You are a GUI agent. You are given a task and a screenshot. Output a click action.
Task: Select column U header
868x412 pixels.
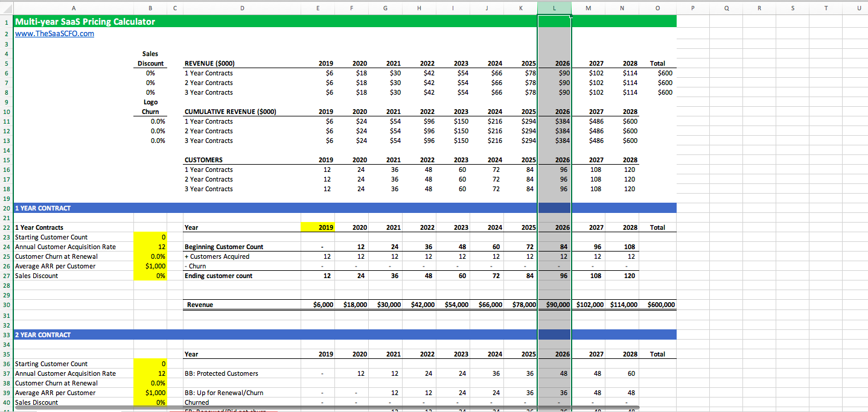point(858,8)
